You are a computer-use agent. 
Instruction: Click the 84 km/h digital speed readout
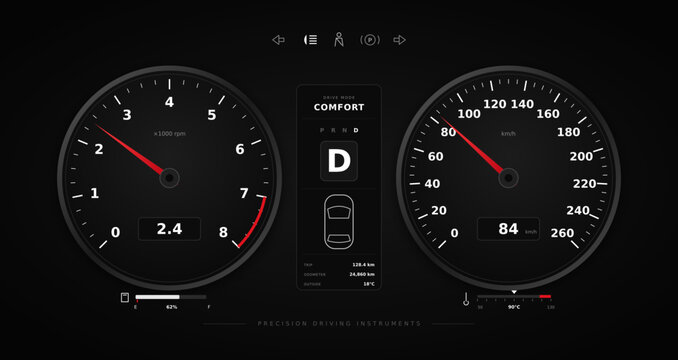(x=508, y=229)
